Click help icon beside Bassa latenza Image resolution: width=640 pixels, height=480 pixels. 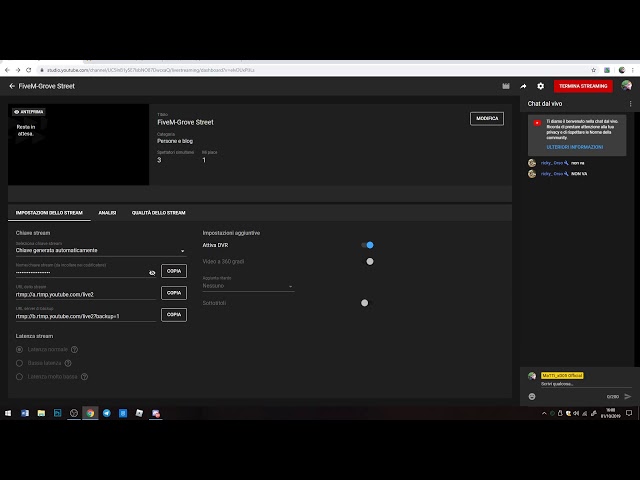point(68,363)
